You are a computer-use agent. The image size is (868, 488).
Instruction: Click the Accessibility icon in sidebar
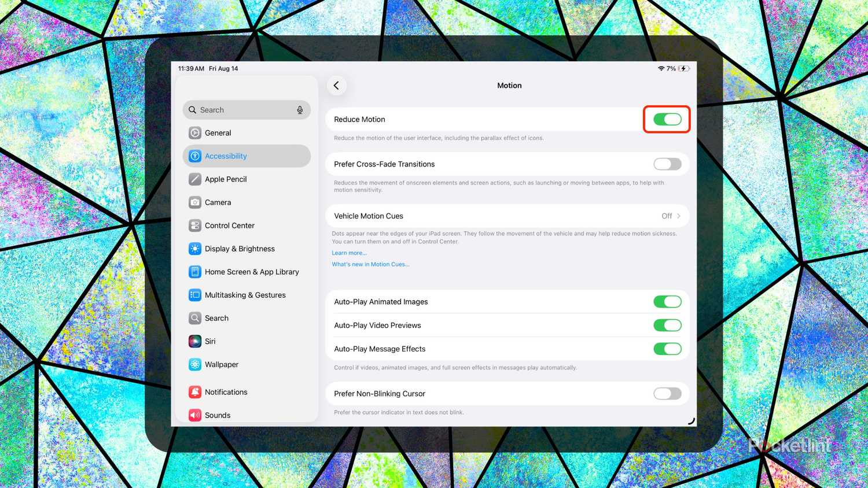pyautogui.click(x=195, y=156)
